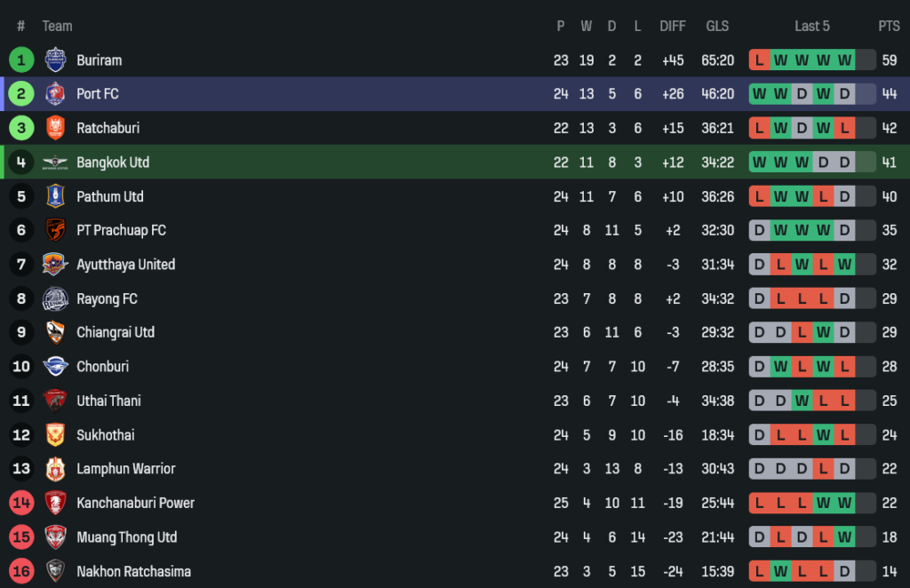
Task: Click the Last 5 column header
Action: (x=812, y=26)
